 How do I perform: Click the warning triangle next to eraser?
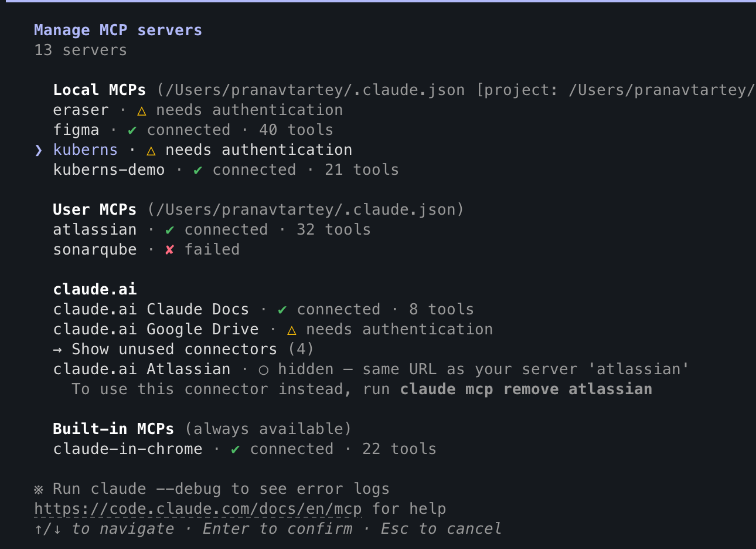pos(142,111)
